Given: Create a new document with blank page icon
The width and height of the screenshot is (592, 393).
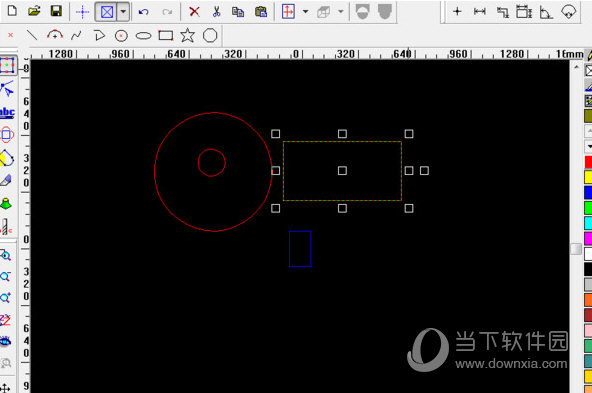Looking at the screenshot, I should point(12,11).
